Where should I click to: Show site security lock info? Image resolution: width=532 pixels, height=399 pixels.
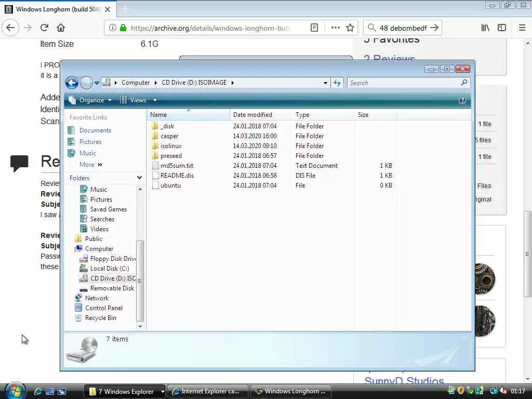(x=123, y=28)
